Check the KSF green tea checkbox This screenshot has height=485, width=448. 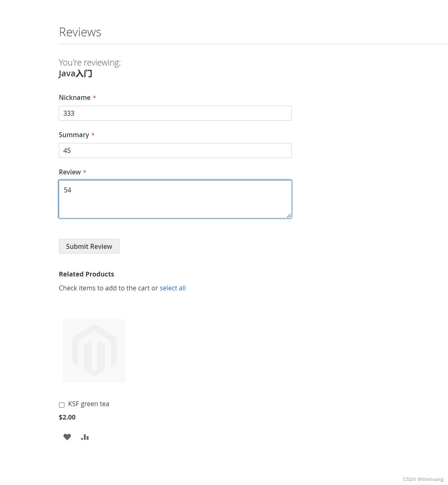[x=62, y=405]
